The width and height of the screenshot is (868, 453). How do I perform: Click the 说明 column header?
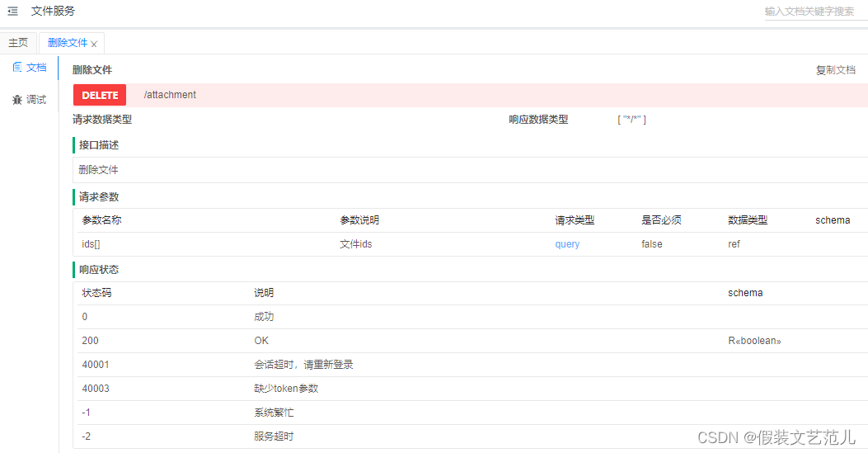click(x=264, y=293)
